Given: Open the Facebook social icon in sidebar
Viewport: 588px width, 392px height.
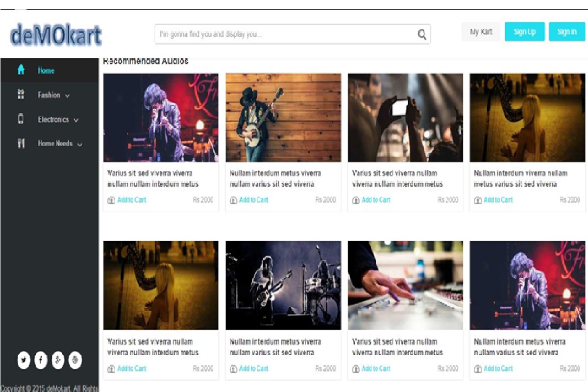Looking at the screenshot, I should 41,360.
